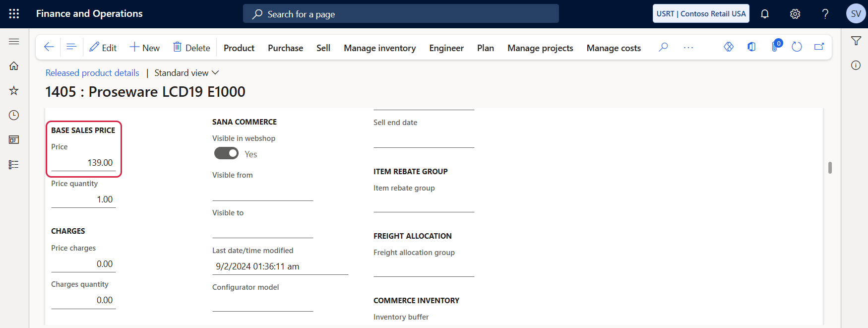
Task: Click the Freight allocation group field
Action: click(424, 268)
